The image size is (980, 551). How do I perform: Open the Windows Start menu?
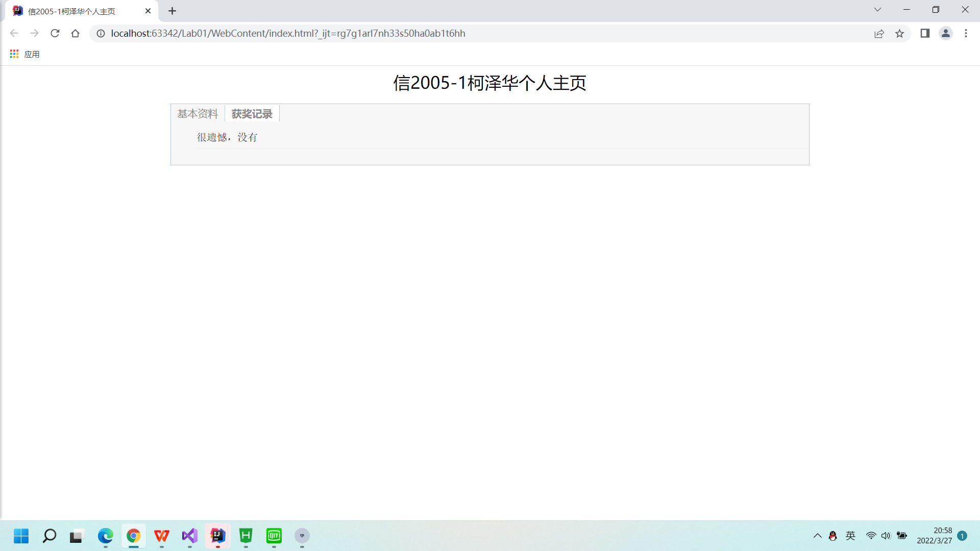pyautogui.click(x=21, y=536)
